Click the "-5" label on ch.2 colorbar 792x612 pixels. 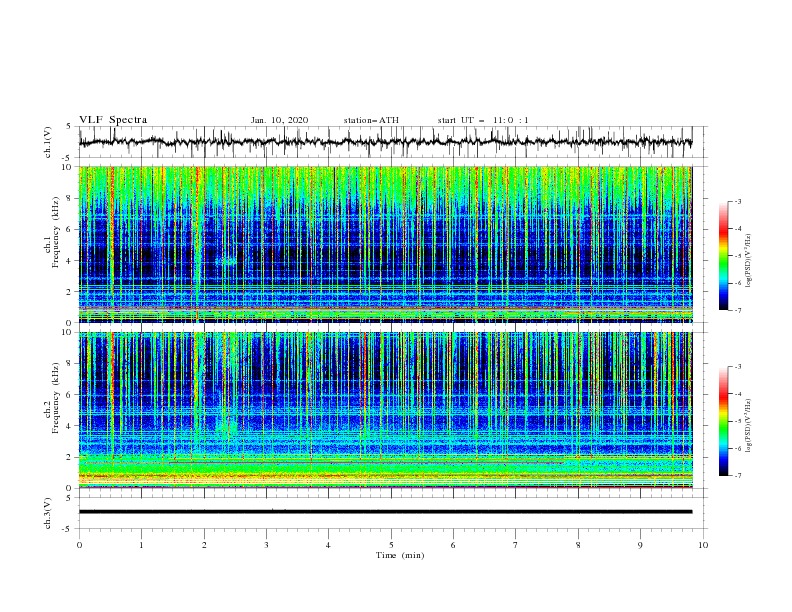pos(737,421)
